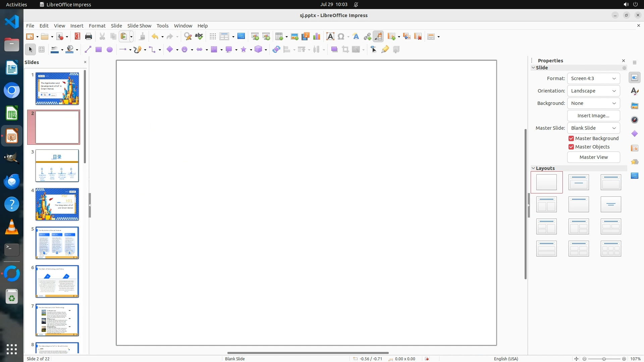The width and height of the screenshot is (644, 362).
Task: Insert a text box
Action: pyautogui.click(x=330, y=37)
